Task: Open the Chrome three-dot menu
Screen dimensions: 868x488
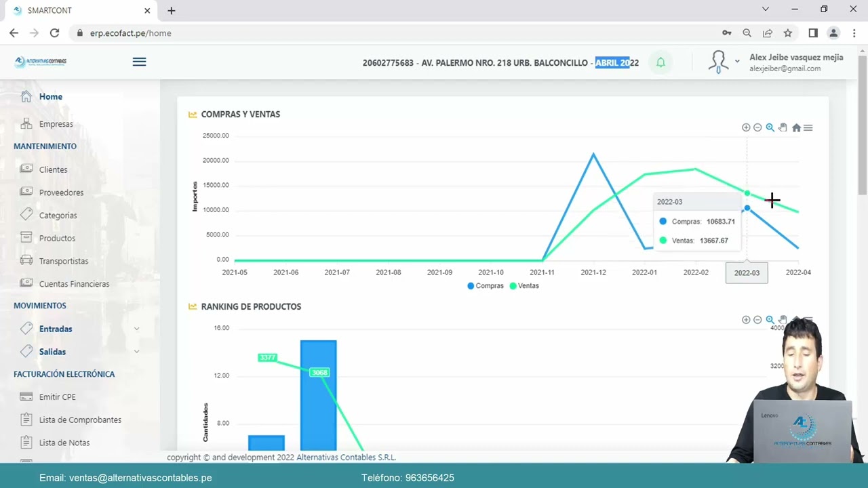Action: click(x=854, y=33)
